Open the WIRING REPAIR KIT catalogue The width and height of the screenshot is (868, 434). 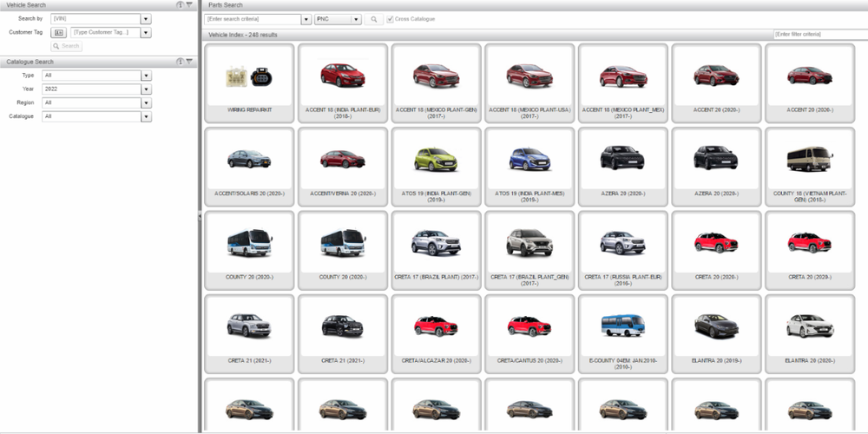pos(249,83)
